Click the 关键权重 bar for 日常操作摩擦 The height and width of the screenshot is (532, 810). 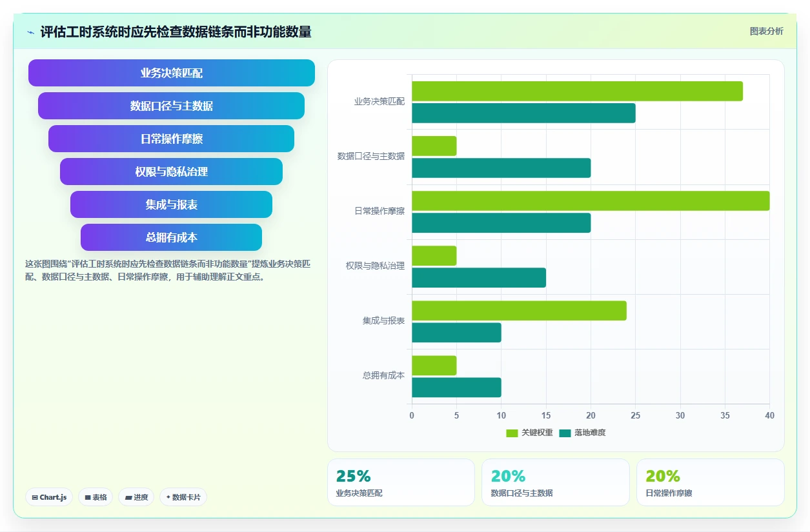(x=591, y=201)
